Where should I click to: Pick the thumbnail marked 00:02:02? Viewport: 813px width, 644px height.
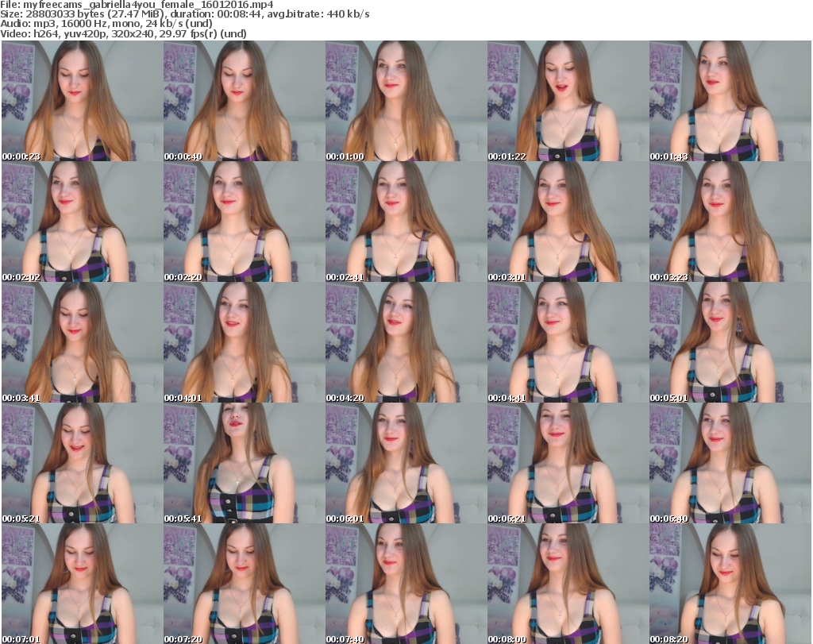coord(82,222)
